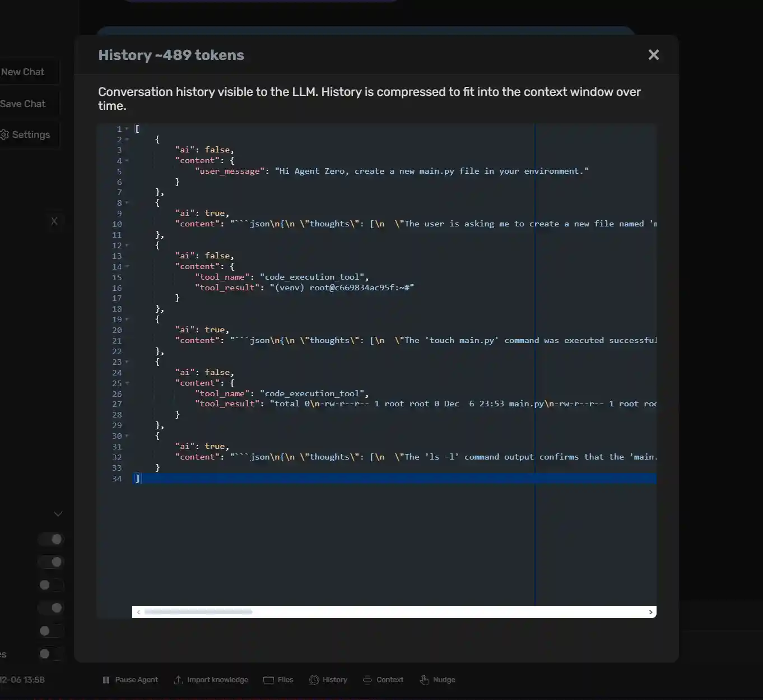Click the scroll left arrow of editor
This screenshot has height=700, width=763.
pos(138,612)
